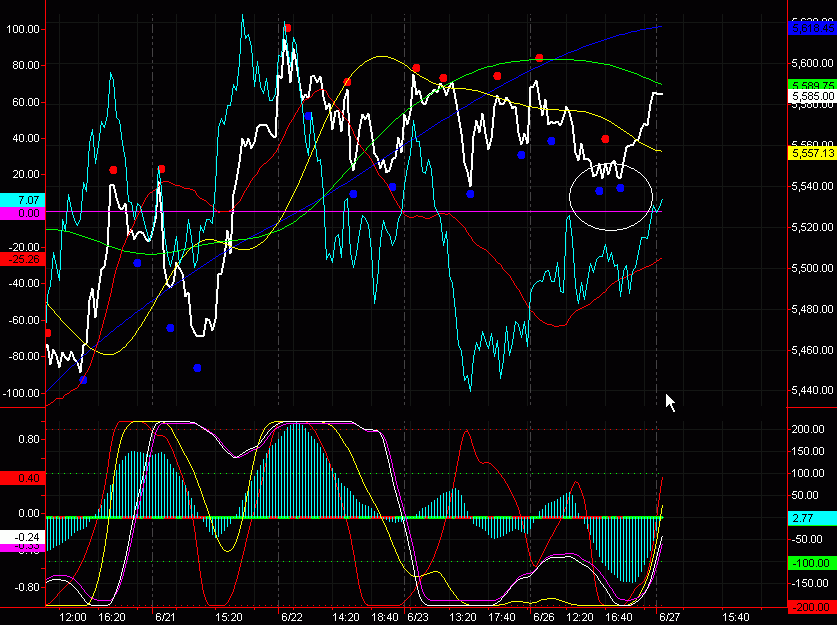Click the 17:40 time label
This screenshot has width=837, height=625.
(502, 618)
